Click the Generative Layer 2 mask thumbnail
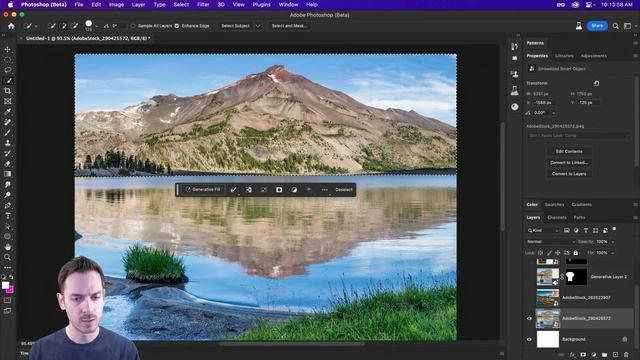This screenshot has height=360, width=640. [x=576, y=277]
